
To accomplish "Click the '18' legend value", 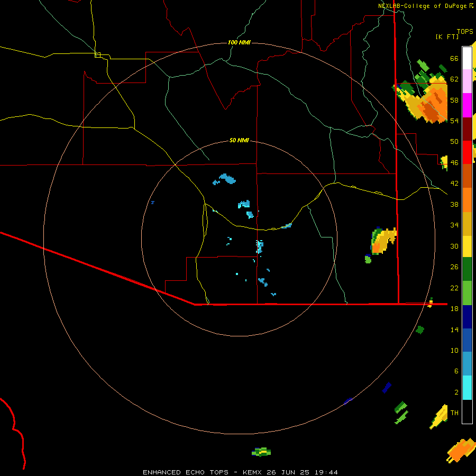I will pos(454,309).
